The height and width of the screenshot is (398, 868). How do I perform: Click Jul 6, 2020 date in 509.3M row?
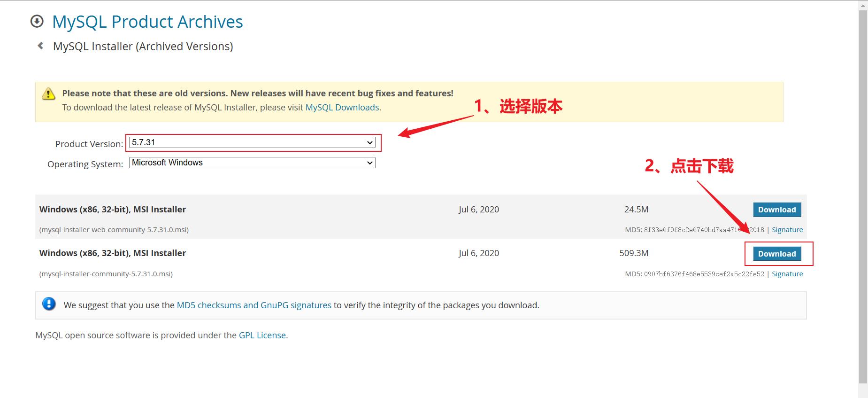tap(479, 253)
